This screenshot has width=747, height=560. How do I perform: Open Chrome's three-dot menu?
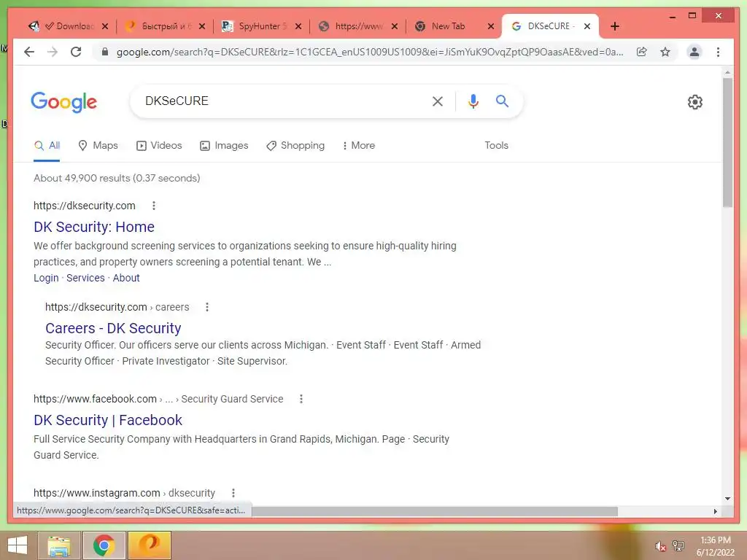(718, 52)
